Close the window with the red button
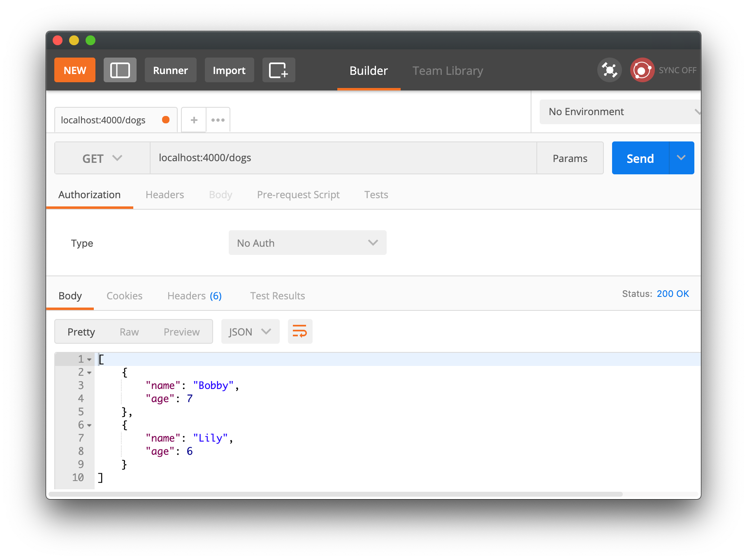Screen dimensions: 747x560 tap(58, 40)
